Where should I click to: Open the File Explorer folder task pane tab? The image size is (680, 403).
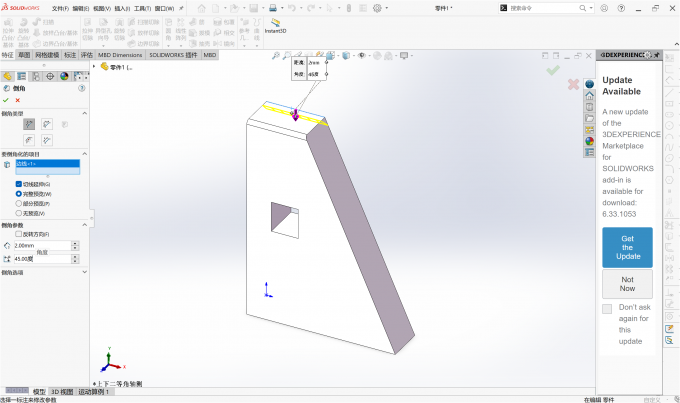(589, 118)
